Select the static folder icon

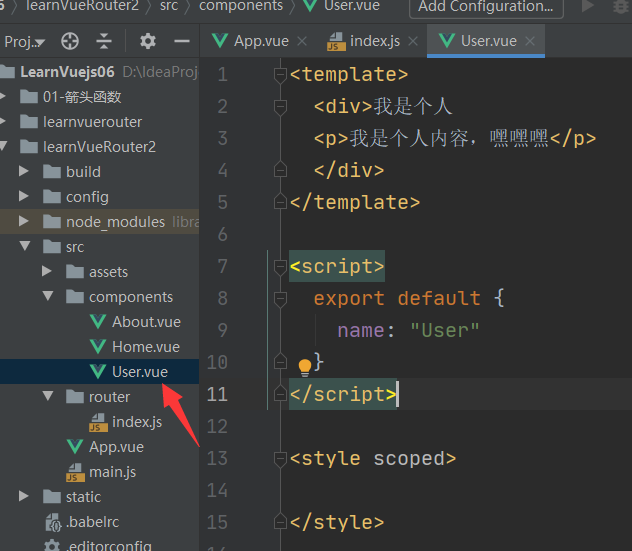pos(52,497)
